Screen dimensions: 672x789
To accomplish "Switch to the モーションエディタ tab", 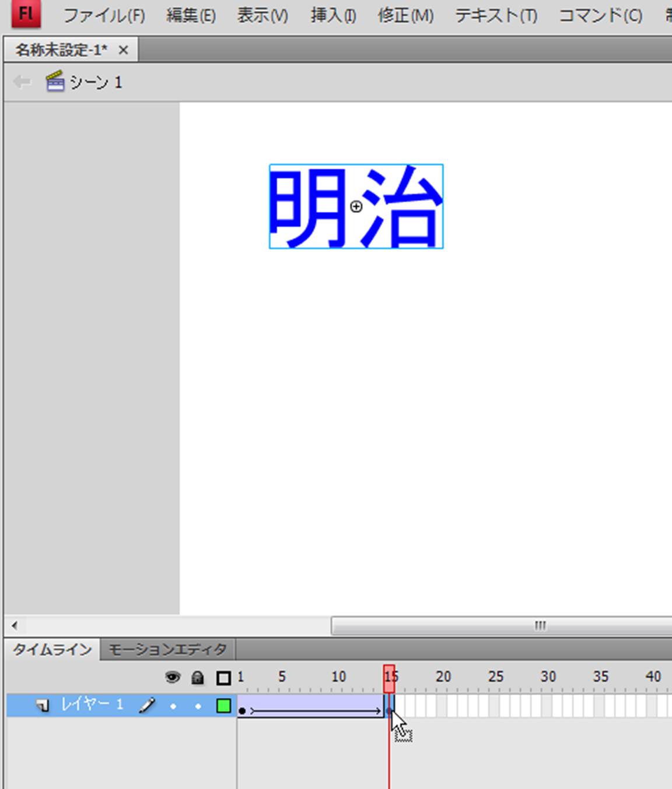I will (167, 649).
